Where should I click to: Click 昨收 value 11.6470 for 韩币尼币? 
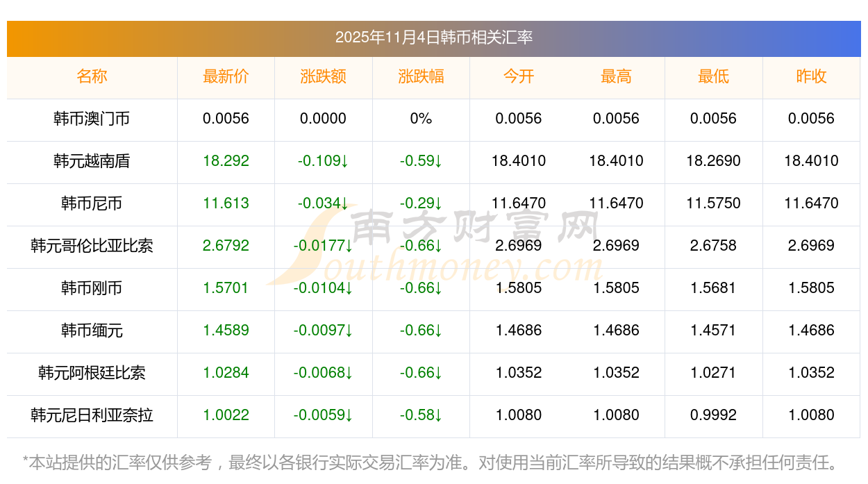point(811,203)
